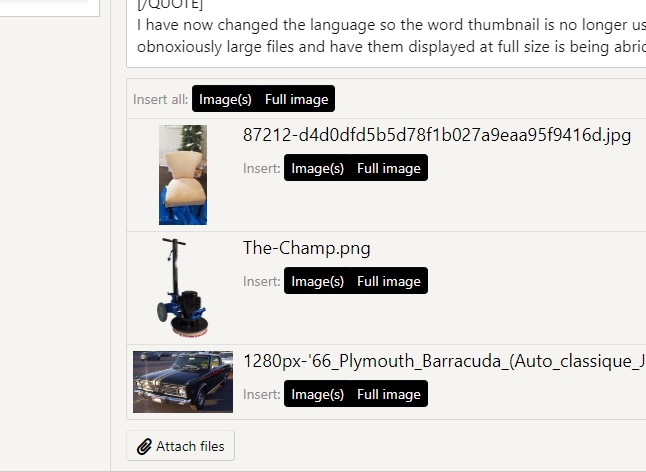646x472 pixels.
Task: Open the chair photo thumbnail
Action: (x=183, y=175)
